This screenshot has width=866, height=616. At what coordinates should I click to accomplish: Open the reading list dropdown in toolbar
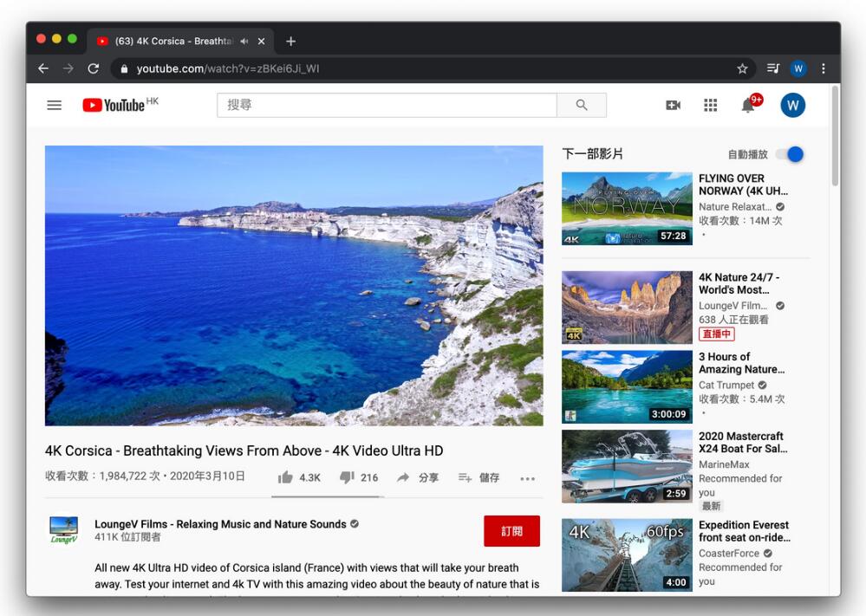click(x=772, y=68)
